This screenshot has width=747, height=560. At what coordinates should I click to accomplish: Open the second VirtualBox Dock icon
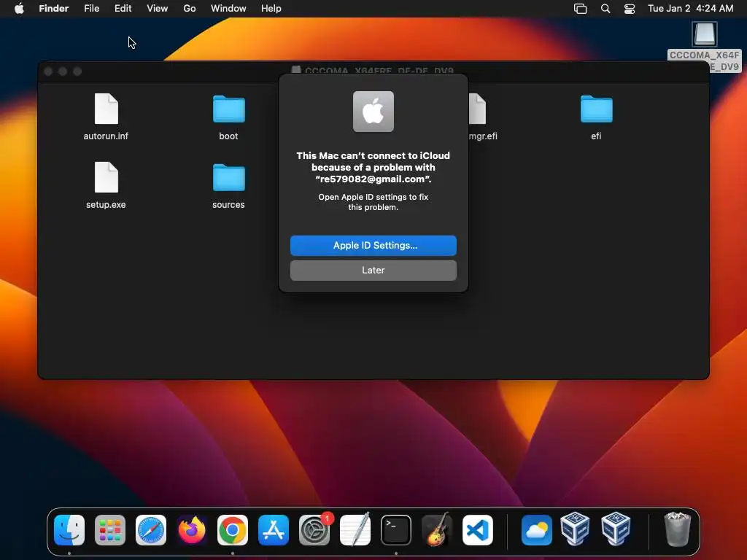pos(616,529)
